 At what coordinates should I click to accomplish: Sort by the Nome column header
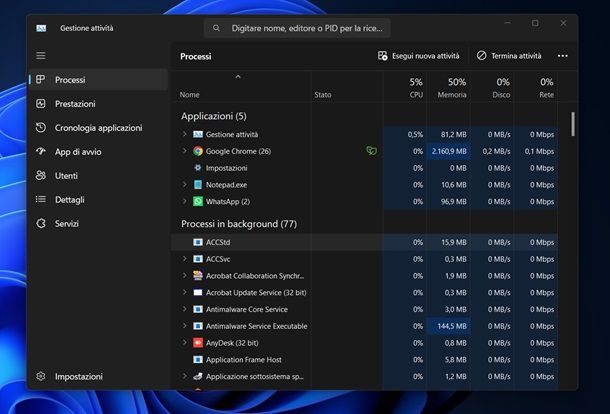[x=241, y=87]
